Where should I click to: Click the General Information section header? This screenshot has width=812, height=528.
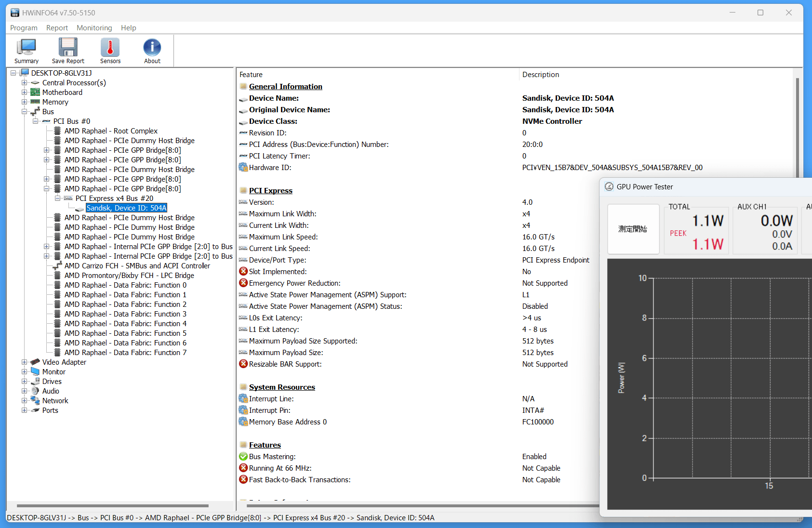pos(285,87)
